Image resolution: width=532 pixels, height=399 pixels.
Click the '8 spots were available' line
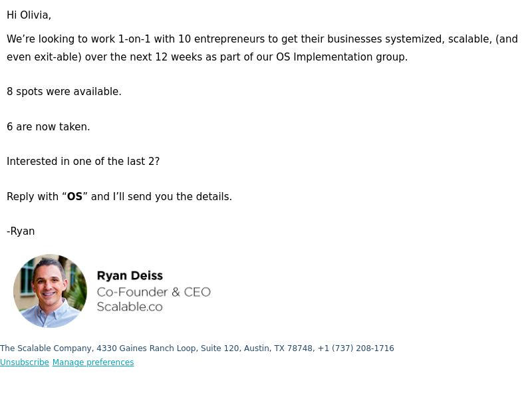pyautogui.click(x=64, y=92)
